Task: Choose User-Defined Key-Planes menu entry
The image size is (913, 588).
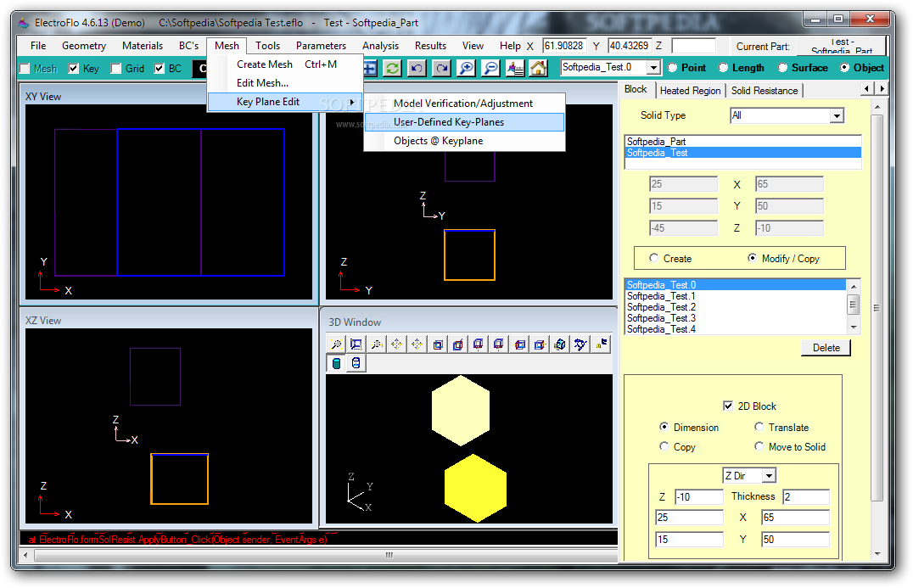Action: 464,122
